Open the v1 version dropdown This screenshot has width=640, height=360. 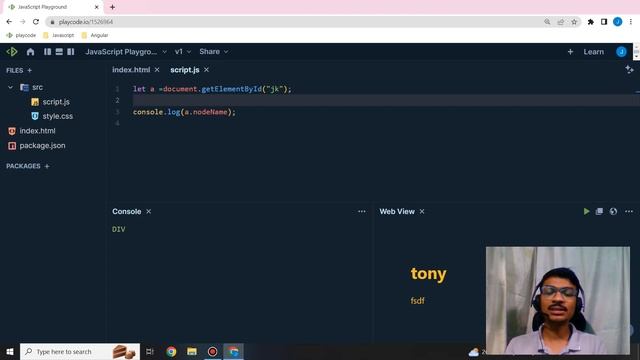[x=182, y=52]
